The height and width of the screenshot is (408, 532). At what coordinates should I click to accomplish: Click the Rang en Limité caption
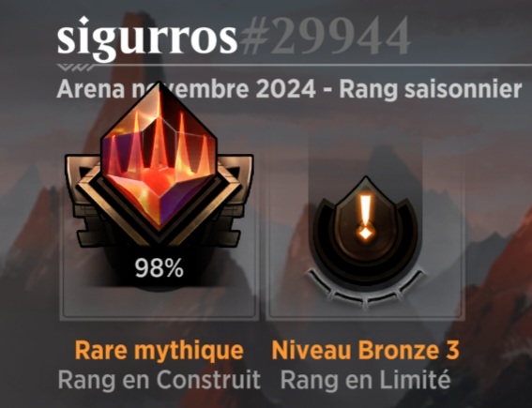(365, 380)
